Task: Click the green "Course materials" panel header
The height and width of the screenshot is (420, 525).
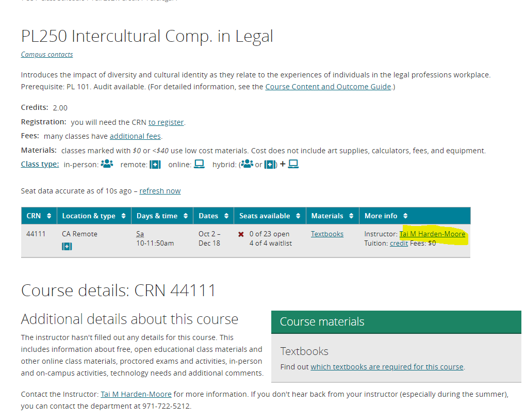Action: 396,322
